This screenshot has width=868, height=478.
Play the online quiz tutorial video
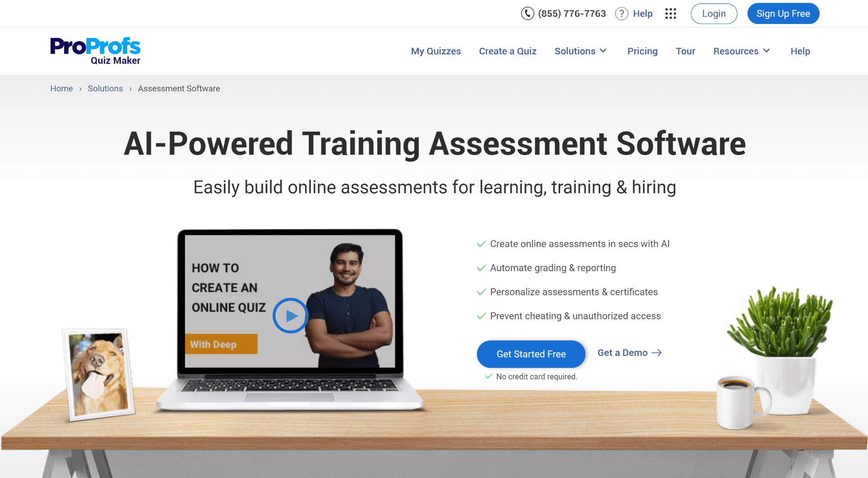[290, 316]
